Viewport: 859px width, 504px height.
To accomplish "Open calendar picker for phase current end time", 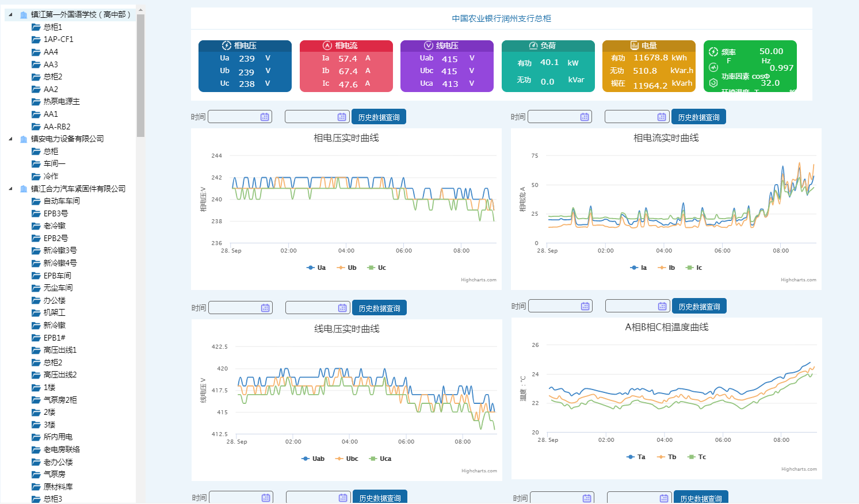I will pos(662,117).
